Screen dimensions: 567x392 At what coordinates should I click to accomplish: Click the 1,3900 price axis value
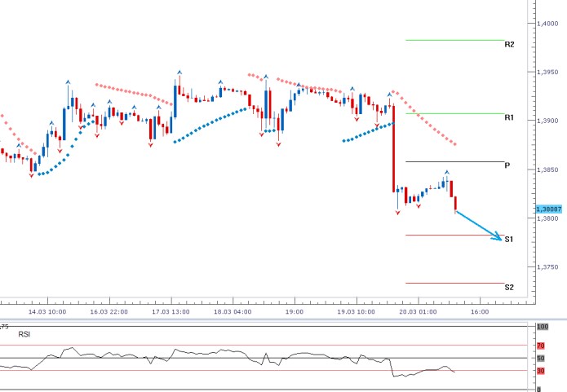[x=547, y=121]
